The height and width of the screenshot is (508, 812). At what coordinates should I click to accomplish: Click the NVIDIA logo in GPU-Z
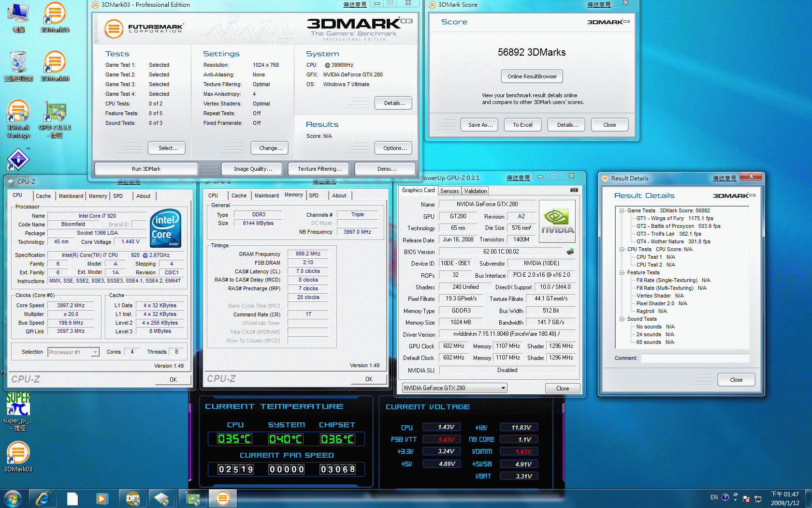point(557,221)
